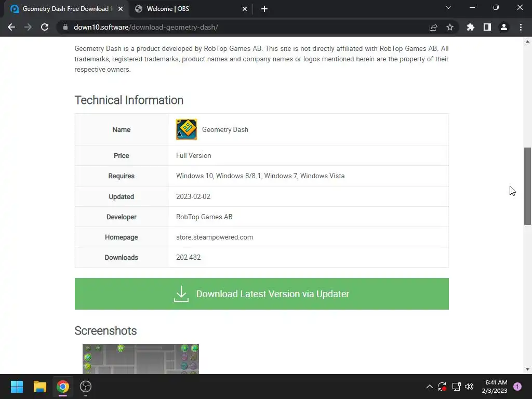This screenshot has width=532, height=399.
Task: Click the scrollbar down arrow
Action: coord(527,369)
